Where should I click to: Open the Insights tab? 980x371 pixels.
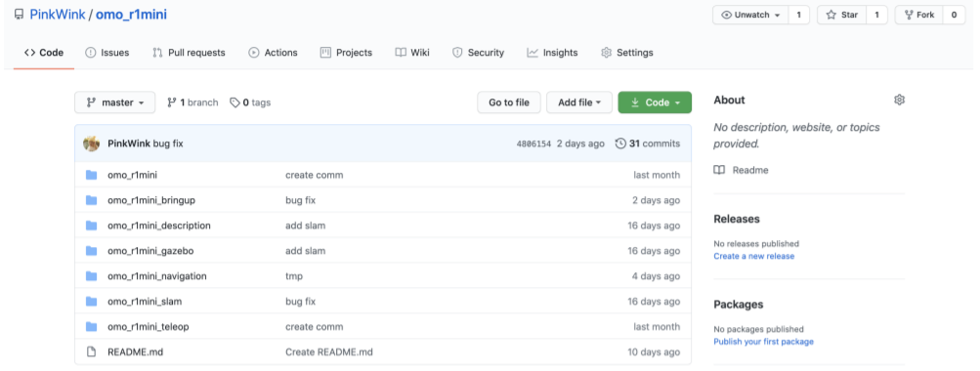[552, 53]
